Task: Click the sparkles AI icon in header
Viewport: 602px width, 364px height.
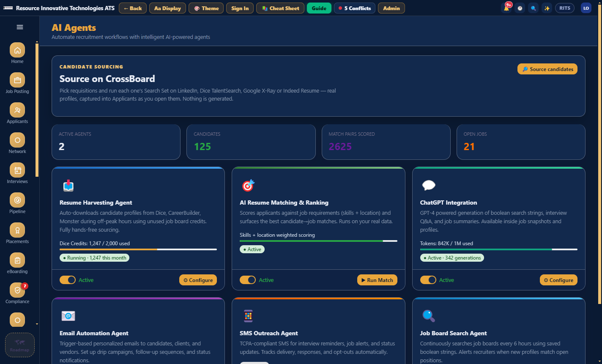Action: click(x=547, y=8)
